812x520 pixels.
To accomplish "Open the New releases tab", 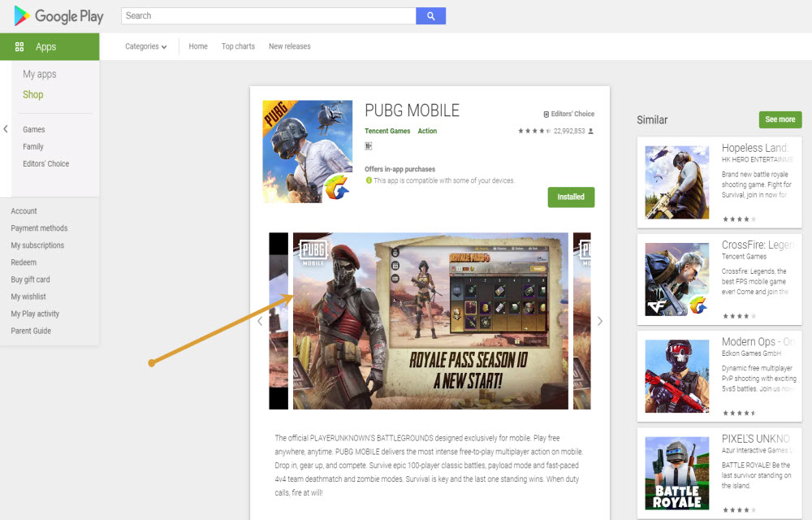I will click(290, 46).
